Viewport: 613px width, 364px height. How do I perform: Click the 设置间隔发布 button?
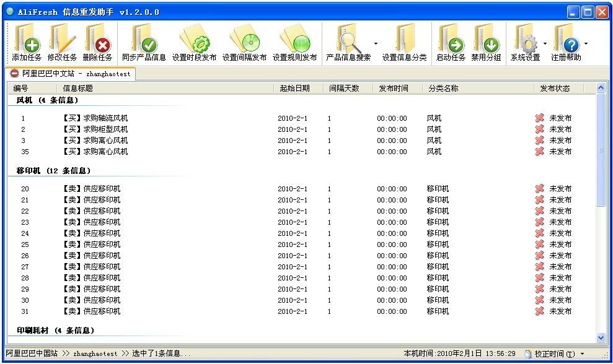point(244,40)
